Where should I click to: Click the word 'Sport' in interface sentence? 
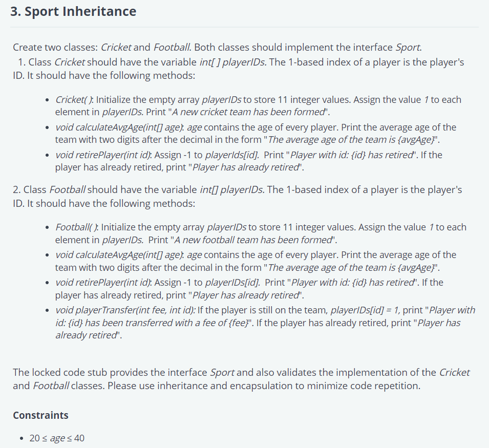pyautogui.click(x=408, y=48)
